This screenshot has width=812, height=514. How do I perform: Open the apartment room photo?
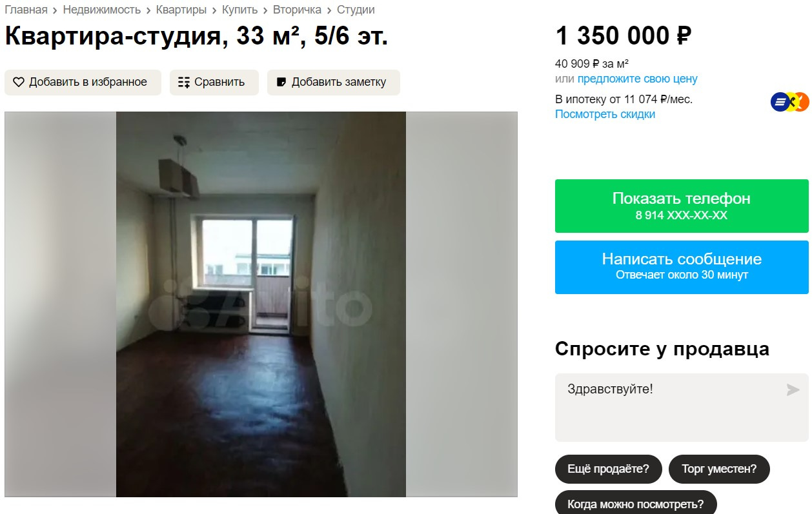[261, 304]
